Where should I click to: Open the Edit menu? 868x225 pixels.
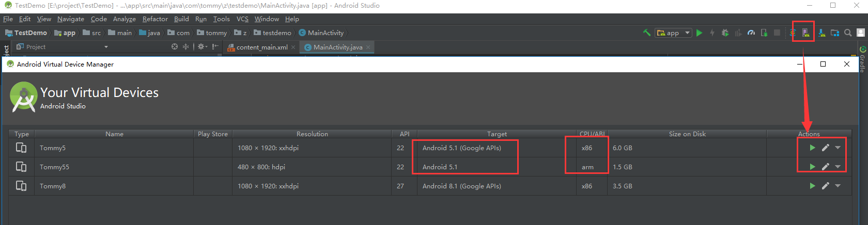[x=25, y=19]
